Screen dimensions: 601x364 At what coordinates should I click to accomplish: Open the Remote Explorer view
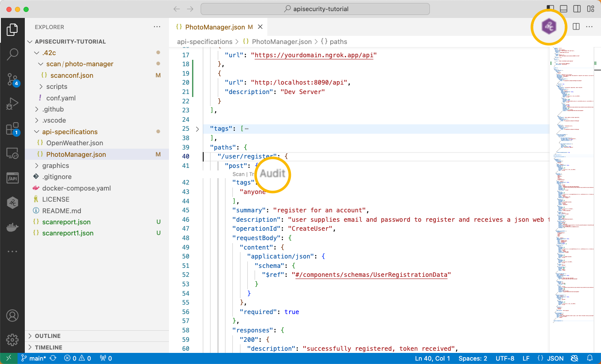click(12, 153)
